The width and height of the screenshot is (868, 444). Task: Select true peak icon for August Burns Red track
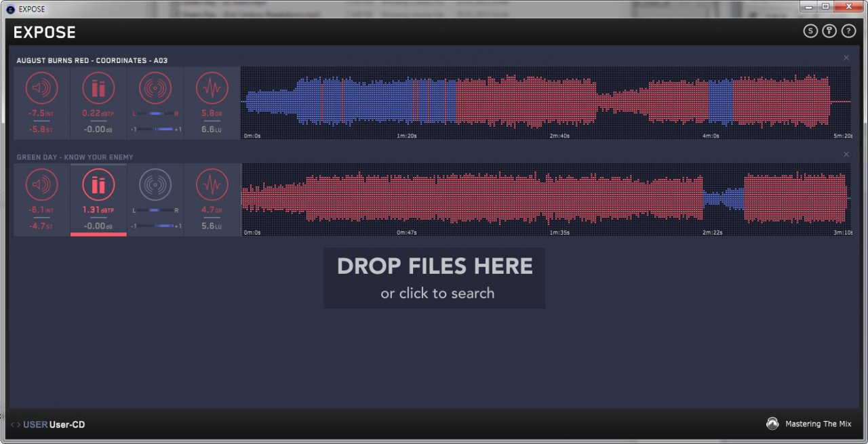tap(99, 88)
